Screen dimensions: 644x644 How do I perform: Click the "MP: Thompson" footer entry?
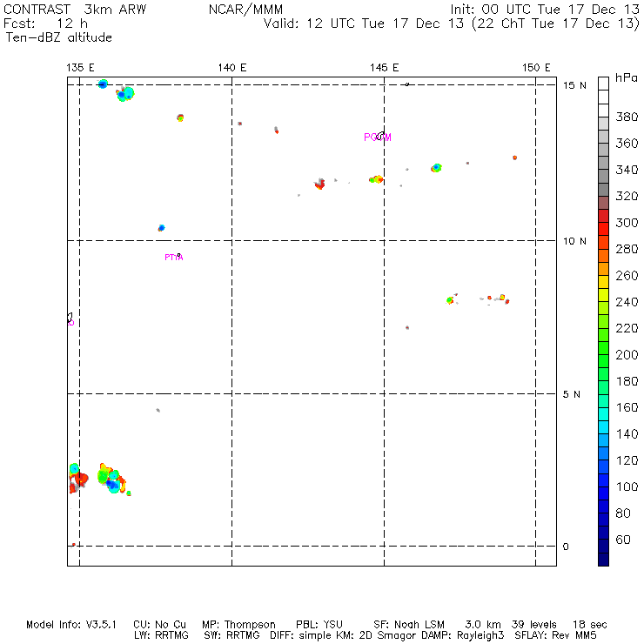(238, 625)
